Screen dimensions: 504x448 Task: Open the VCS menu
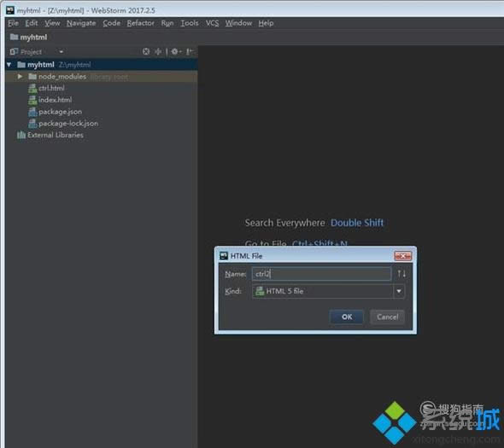click(x=212, y=23)
